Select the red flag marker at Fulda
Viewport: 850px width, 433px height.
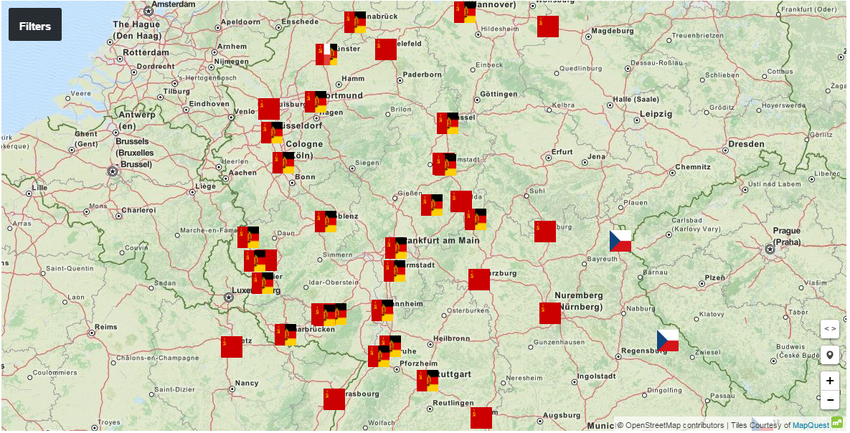coord(461,201)
